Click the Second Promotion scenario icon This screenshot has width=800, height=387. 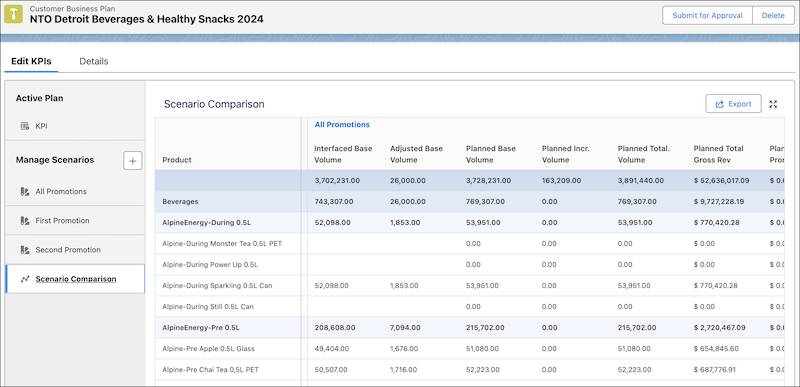pyautogui.click(x=24, y=250)
